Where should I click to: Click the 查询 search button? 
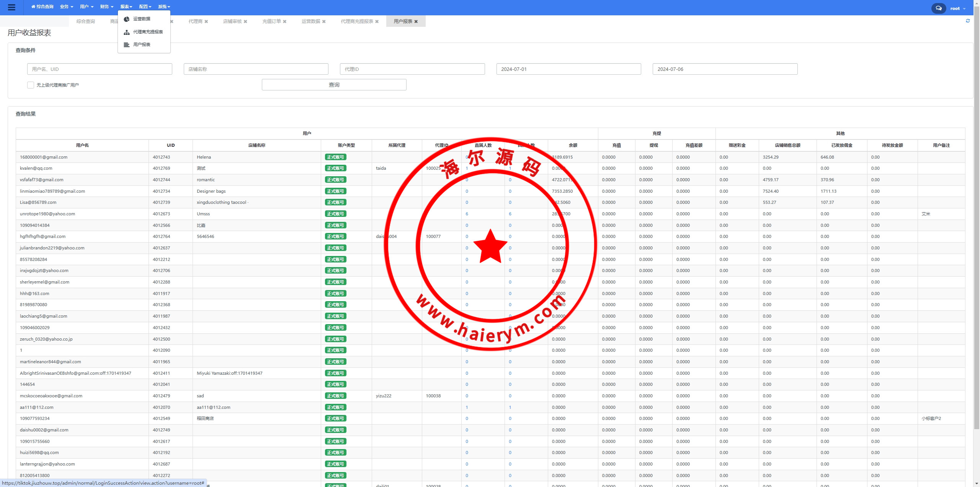(x=334, y=85)
